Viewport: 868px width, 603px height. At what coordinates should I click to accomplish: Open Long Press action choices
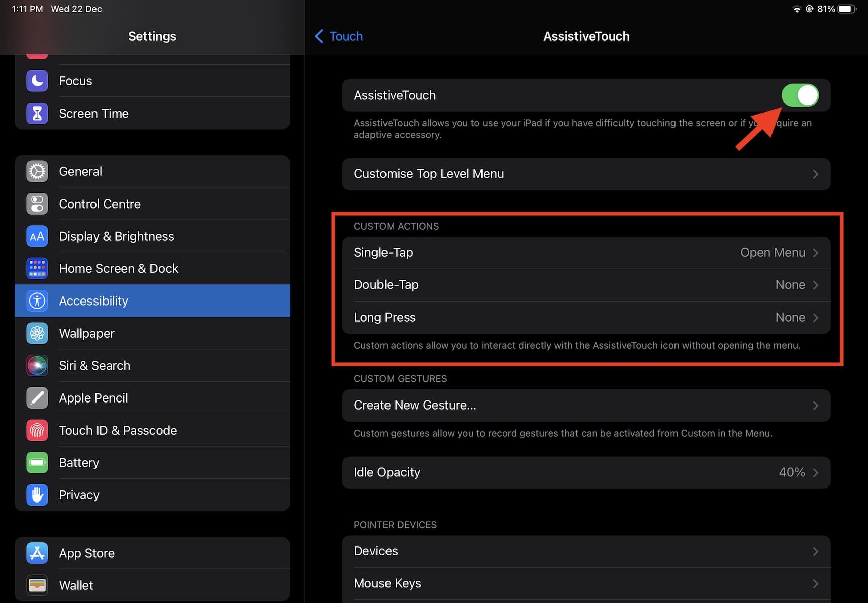(586, 318)
